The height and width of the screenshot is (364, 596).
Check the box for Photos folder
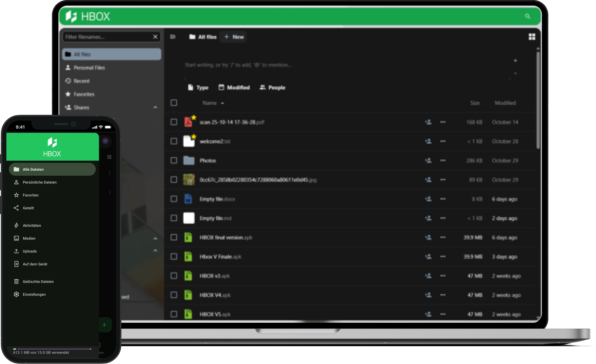click(174, 160)
